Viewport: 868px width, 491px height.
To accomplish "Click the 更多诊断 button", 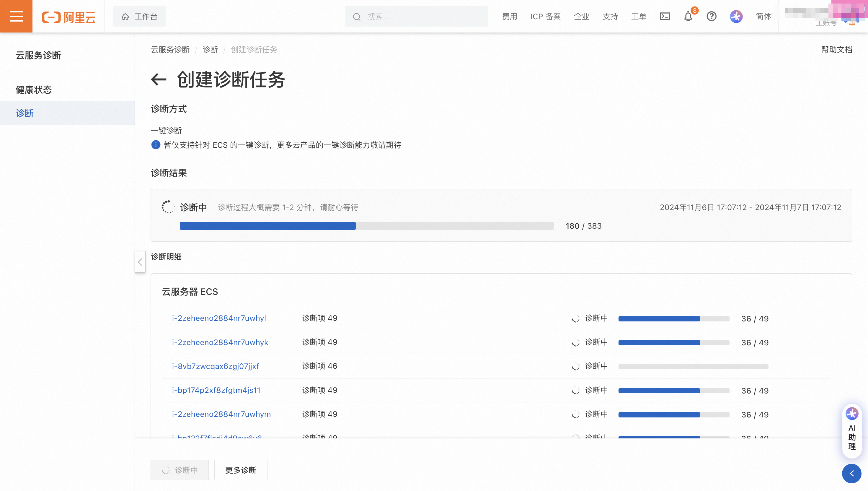I will (241, 470).
